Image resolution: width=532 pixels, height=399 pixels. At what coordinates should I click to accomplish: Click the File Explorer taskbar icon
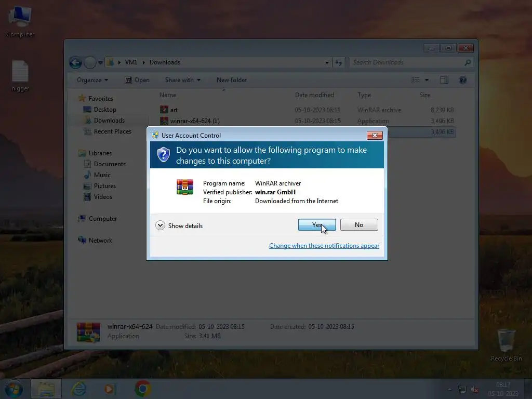(46, 389)
